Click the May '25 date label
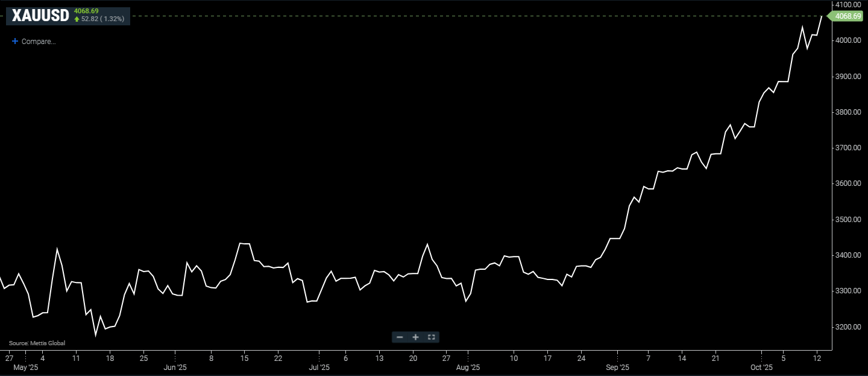The width and height of the screenshot is (868, 376). pos(25,367)
